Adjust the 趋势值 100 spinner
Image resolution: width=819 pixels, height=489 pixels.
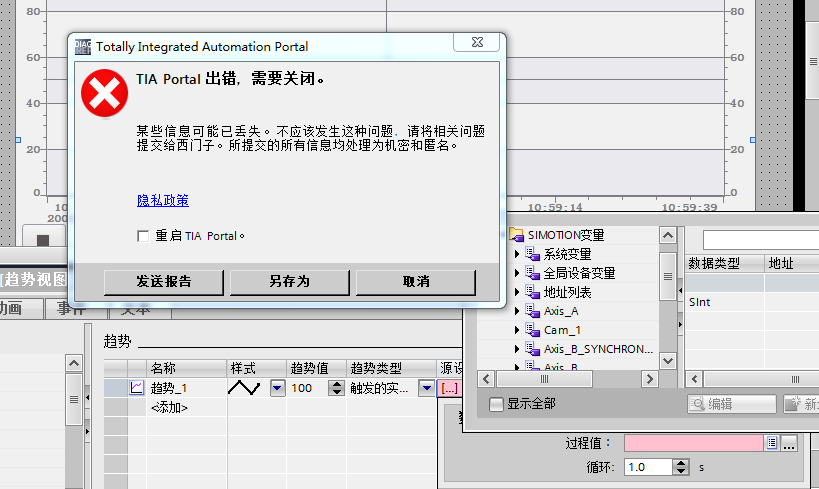point(337,388)
